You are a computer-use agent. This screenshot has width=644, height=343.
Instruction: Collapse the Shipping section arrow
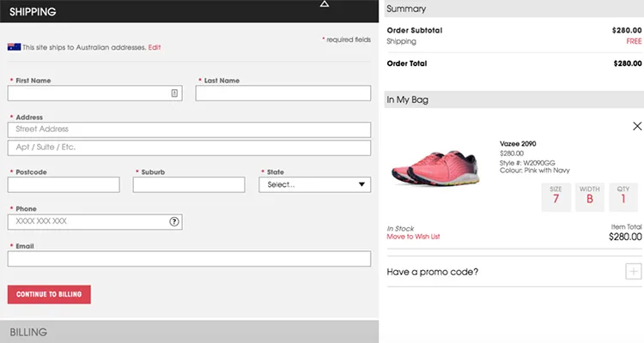pos(324,4)
